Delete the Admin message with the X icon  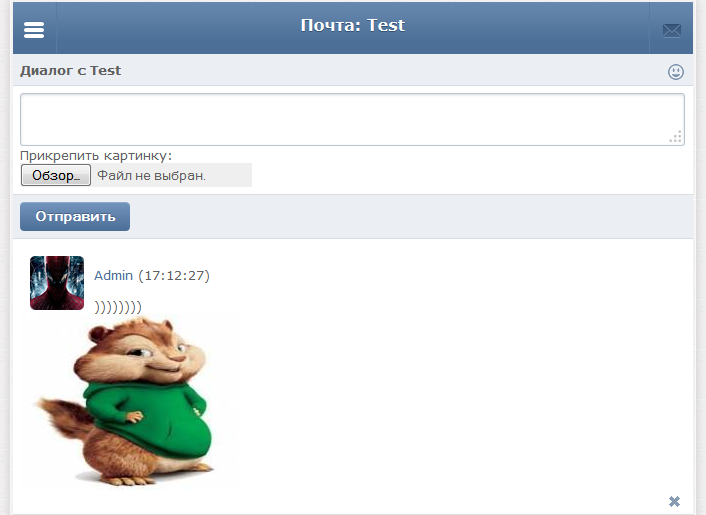pos(674,501)
